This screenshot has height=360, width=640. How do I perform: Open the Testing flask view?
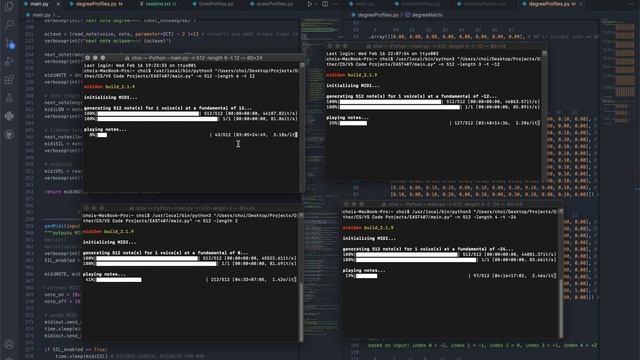coord(9,98)
